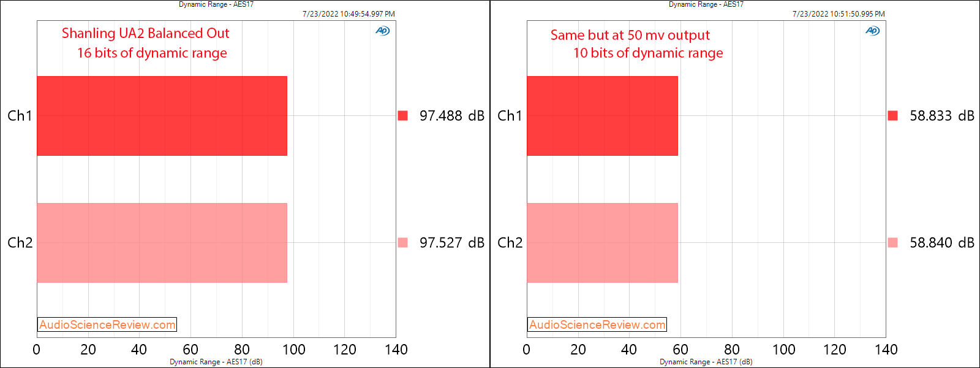Click the Ch2 bar reaching 97.527 dB
The image size is (980, 368).
tap(162, 243)
